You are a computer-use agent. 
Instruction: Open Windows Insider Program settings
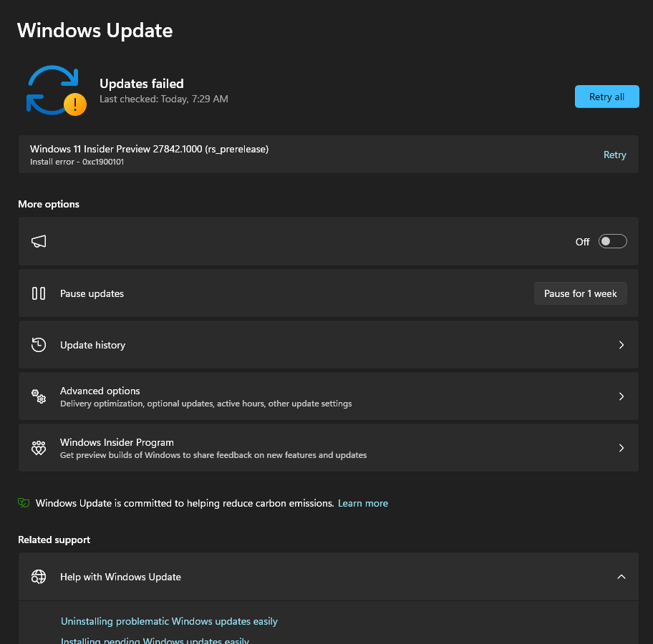(x=328, y=448)
